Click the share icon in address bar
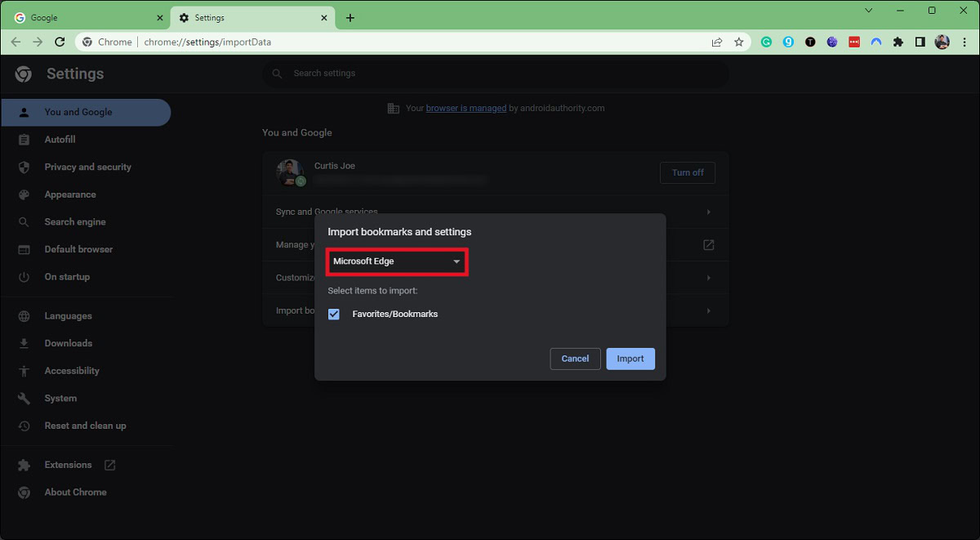 pos(716,42)
